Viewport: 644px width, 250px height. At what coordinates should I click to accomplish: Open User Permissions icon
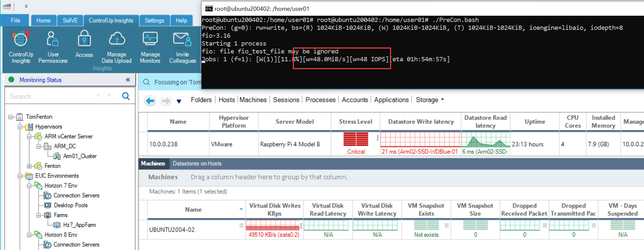52,39
